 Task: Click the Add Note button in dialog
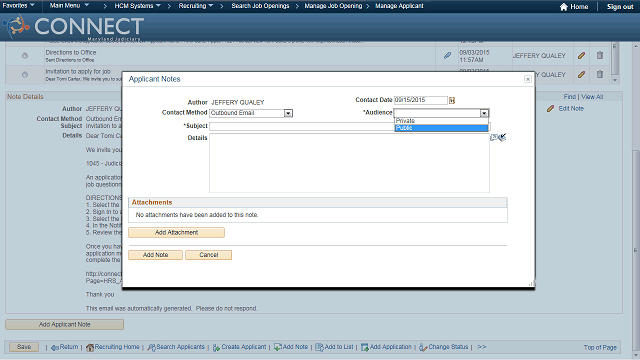pyautogui.click(x=156, y=255)
